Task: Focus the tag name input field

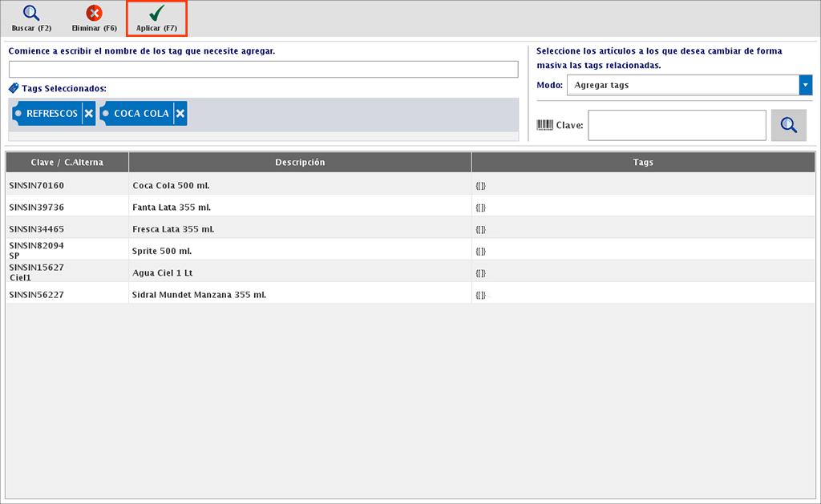Action: [x=263, y=70]
